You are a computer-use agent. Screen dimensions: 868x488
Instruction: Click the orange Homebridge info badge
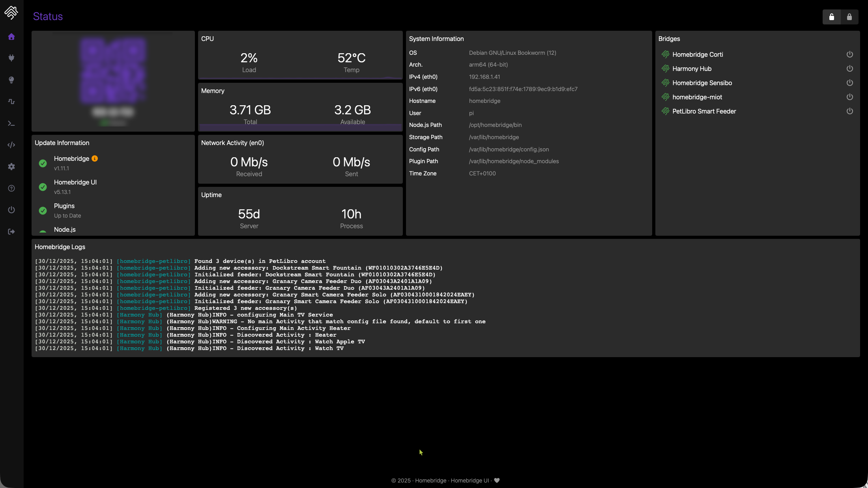tap(95, 158)
